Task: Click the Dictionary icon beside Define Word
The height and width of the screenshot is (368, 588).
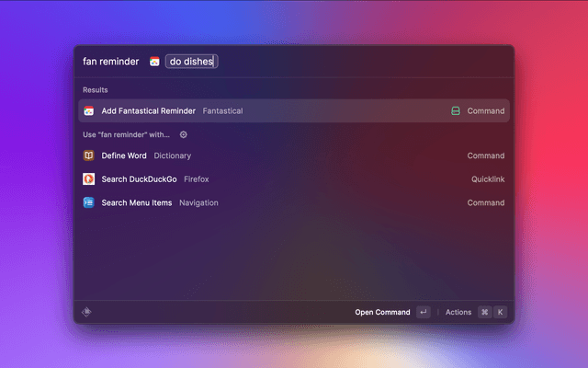Action: pyautogui.click(x=89, y=156)
